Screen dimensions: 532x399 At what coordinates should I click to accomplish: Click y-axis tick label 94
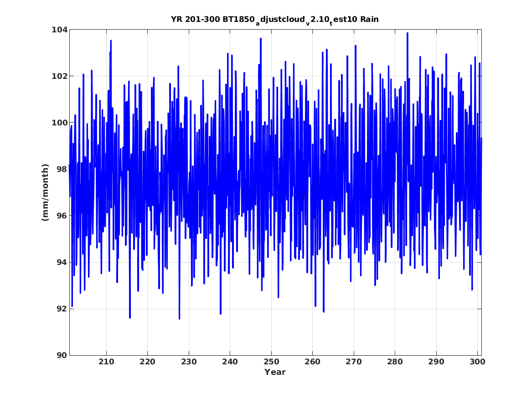pyautogui.click(x=62, y=262)
